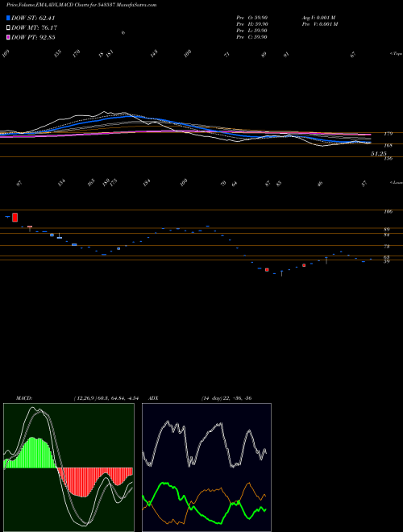Click the tops value 170
Image resolution: width=403 pixels, height=532 pixels.
(77, 54)
